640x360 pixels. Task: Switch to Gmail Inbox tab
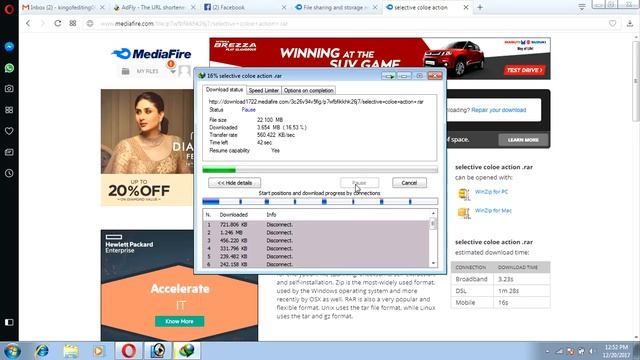point(60,7)
